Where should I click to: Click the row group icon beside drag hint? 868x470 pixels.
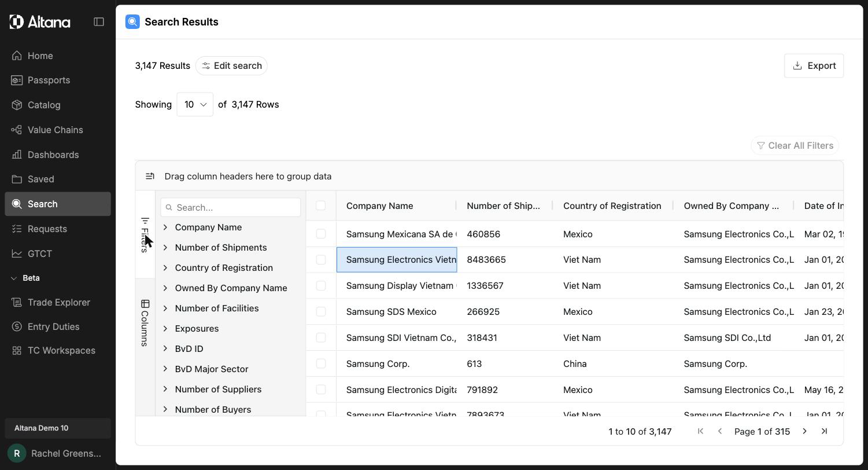[x=150, y=176]
